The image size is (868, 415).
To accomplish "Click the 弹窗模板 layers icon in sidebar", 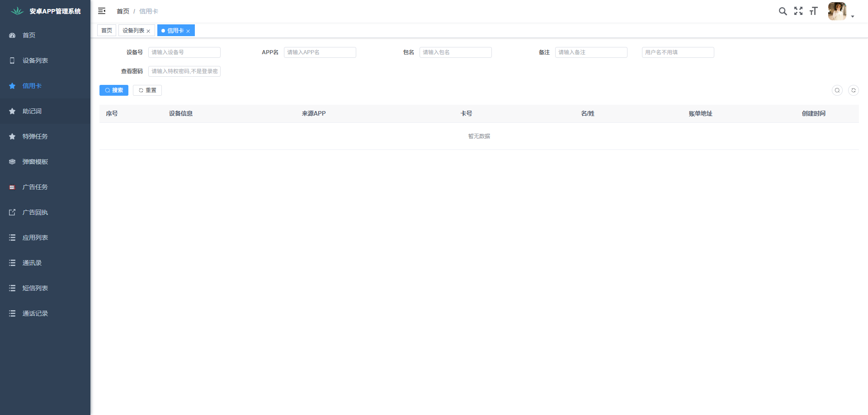I will point(12,162).
